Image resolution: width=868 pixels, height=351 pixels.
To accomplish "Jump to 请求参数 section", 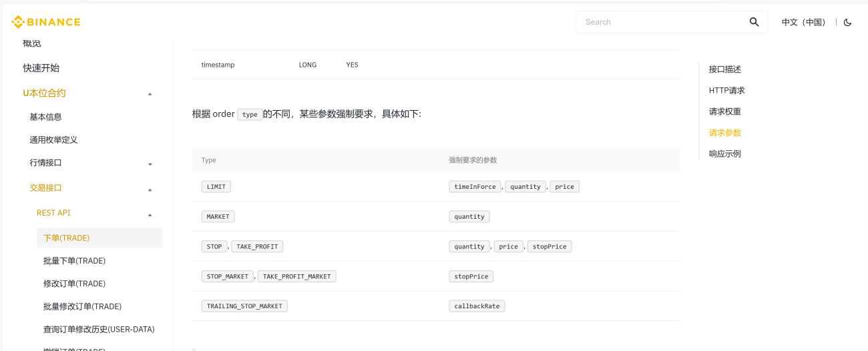I will [725, 133].
